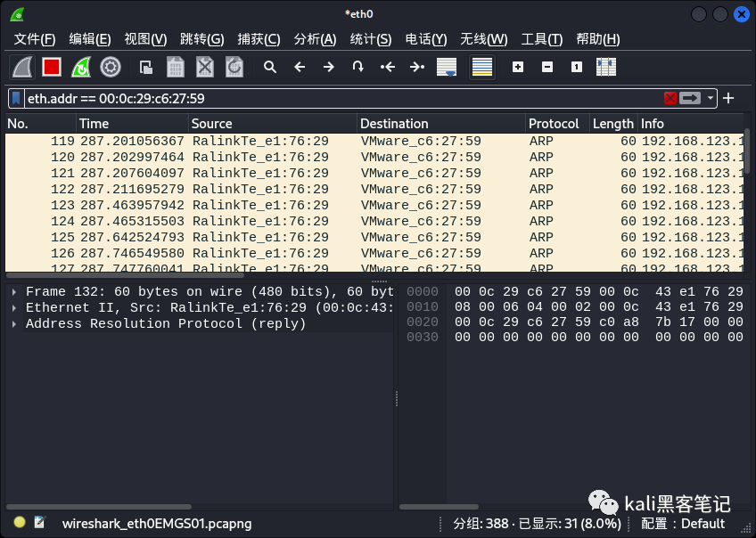Find a packet with magnifier icon
Image resolution: width=756 pixels, height=538 pixels.
pos(270,67)
